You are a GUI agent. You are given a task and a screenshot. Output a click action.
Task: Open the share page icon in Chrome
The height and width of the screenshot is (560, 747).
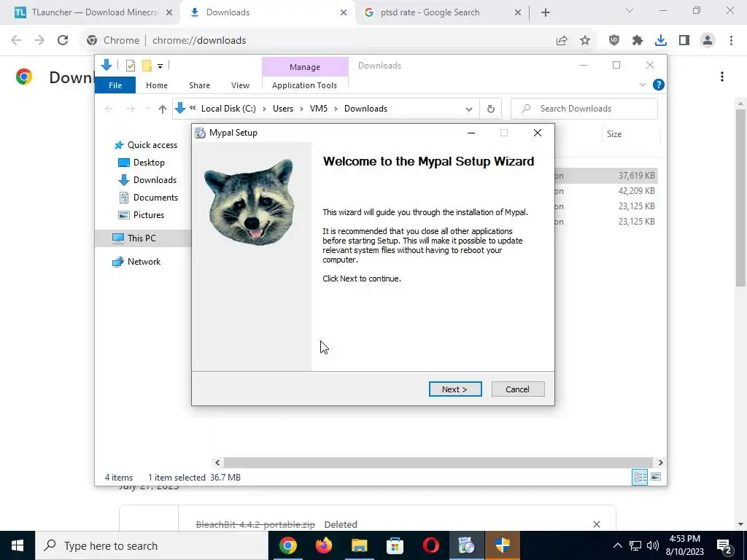(562, 41)
